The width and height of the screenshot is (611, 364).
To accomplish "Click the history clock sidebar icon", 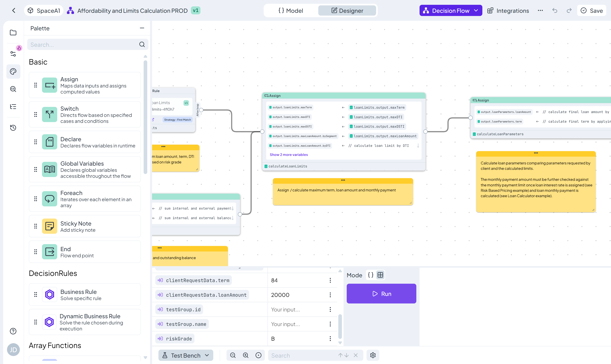I will tap(13, 127).
